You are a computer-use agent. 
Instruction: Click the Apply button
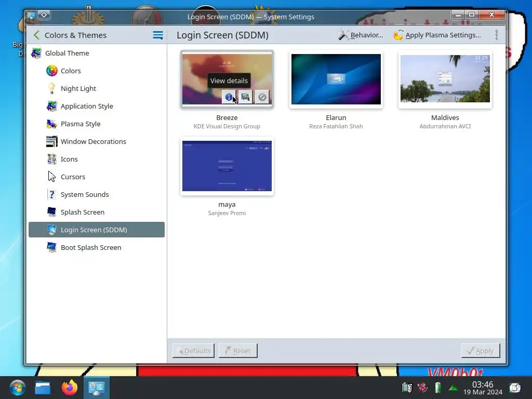click(x=481, y=351)
